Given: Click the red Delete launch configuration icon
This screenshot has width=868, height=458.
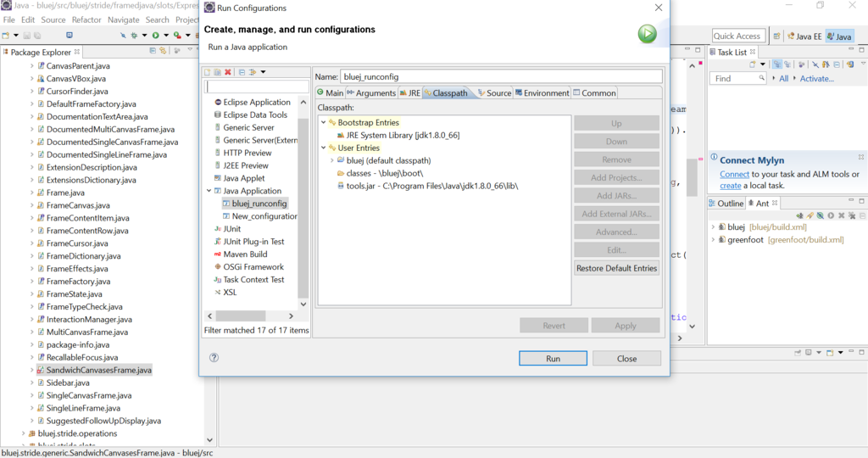Looking at the screenshot, I should (x=228, y=72).
